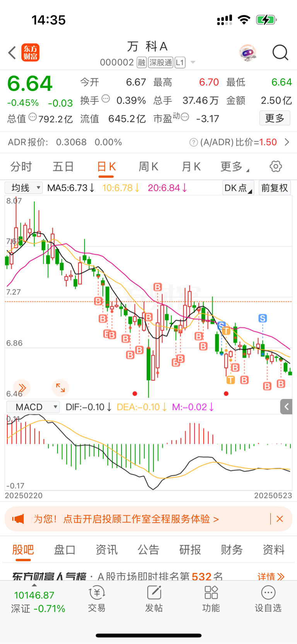
Task: Tap the DIF:-0.10 value label
Action: click(x=89, y=407)
